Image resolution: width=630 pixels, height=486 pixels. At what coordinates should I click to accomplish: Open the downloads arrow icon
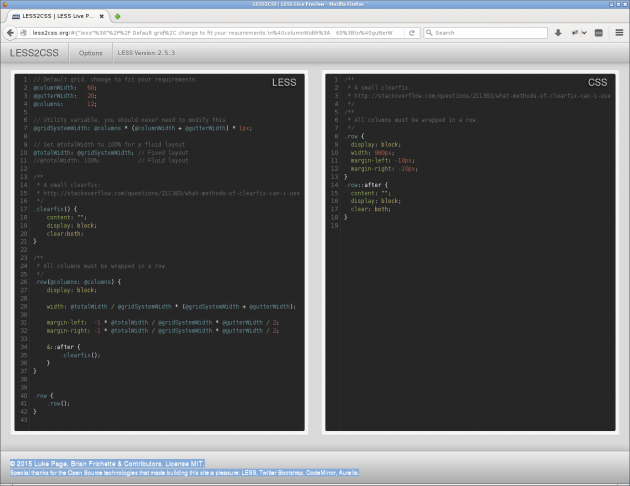[558, 33]
